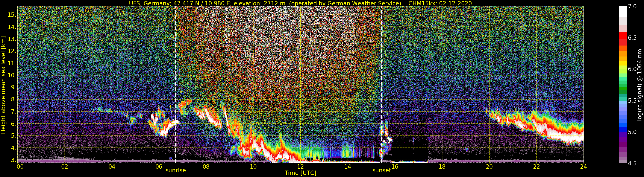Click the 15. km height axis label
The image size is (644, 177).
click(12, 15)
